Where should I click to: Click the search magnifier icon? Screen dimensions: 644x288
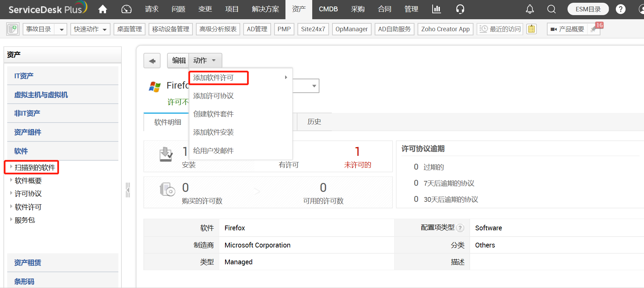click(551, 9)
